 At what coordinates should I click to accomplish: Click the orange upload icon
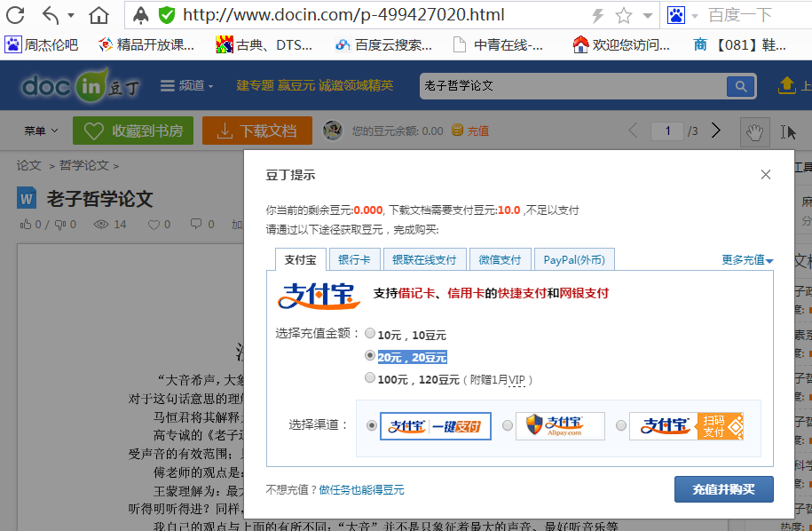[786, 85]
